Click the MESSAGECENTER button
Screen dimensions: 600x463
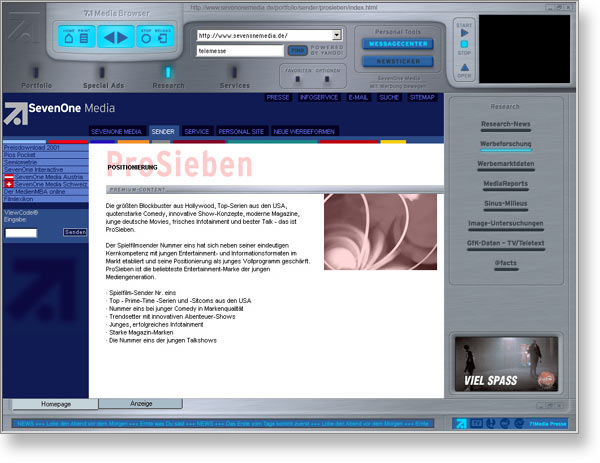click(397, 44)
